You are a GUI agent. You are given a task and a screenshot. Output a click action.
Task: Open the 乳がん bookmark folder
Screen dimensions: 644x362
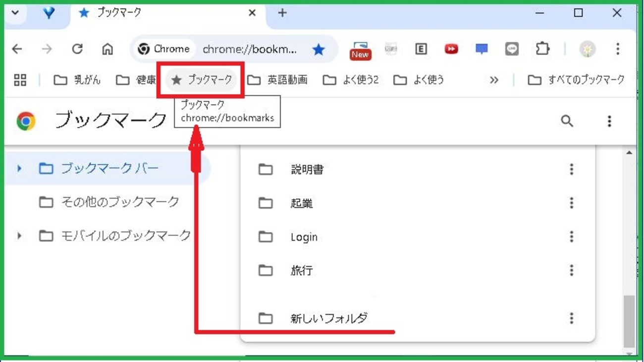77,80
